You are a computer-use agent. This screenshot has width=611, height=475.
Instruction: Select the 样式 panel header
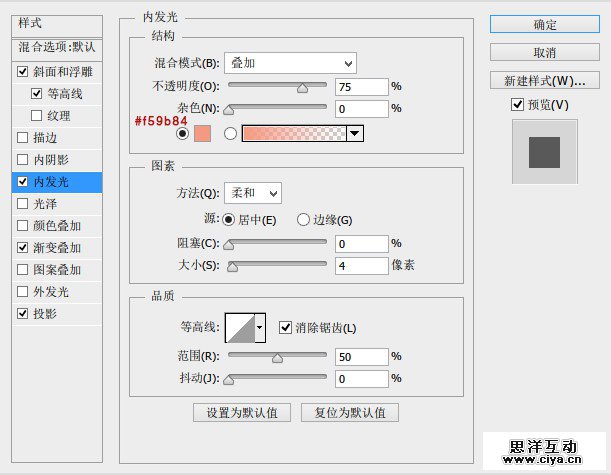pyautogui.click(x=57, y=26)
